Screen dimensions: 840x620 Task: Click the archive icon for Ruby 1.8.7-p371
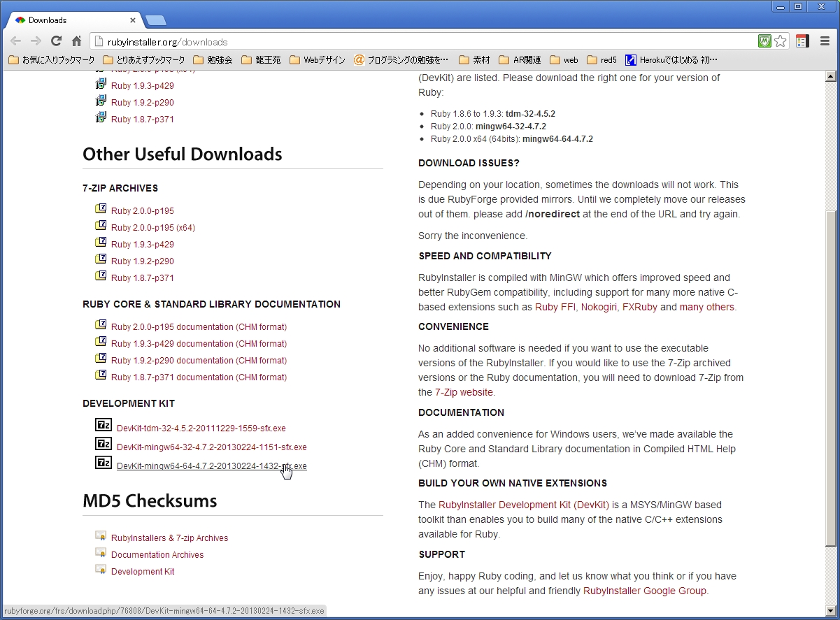pyautogui.click(x=101, y=276)
